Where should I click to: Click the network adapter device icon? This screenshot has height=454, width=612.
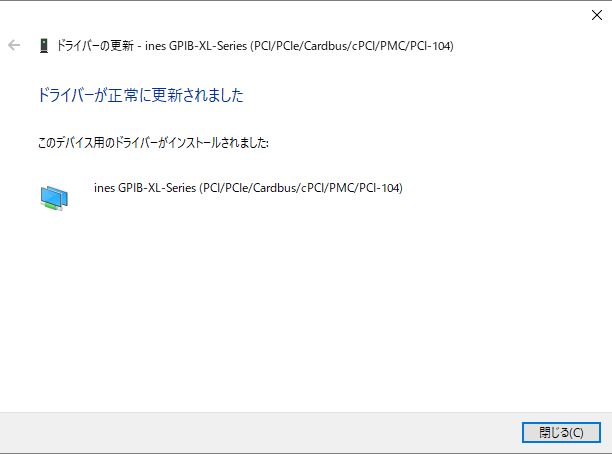(54, 198)
